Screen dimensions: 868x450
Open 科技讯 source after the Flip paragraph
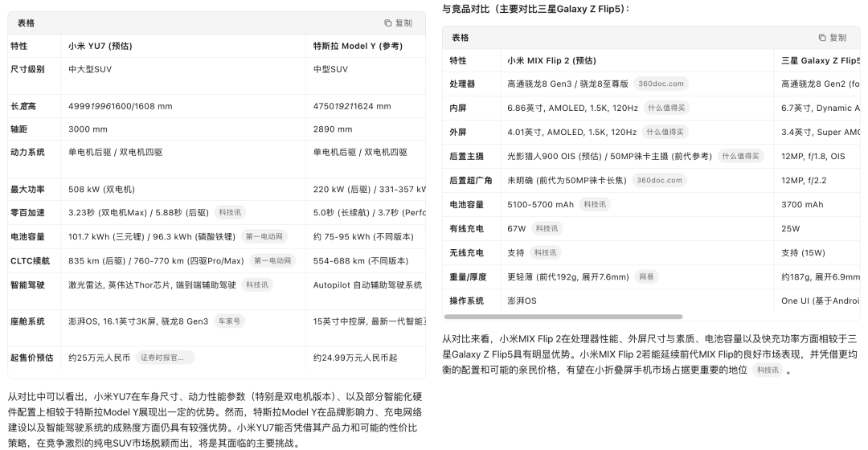pos(768,370)
